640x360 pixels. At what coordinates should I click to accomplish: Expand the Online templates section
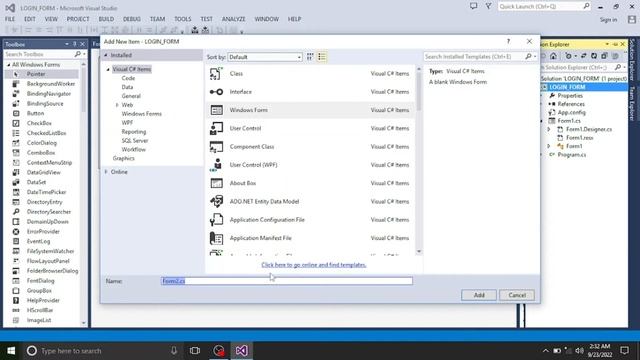click(x=106, y=172)
